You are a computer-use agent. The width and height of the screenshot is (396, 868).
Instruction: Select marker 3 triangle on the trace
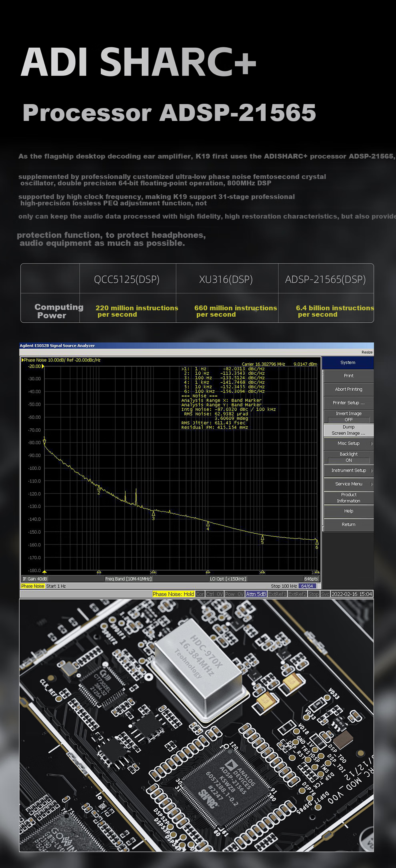coord(153,513)
